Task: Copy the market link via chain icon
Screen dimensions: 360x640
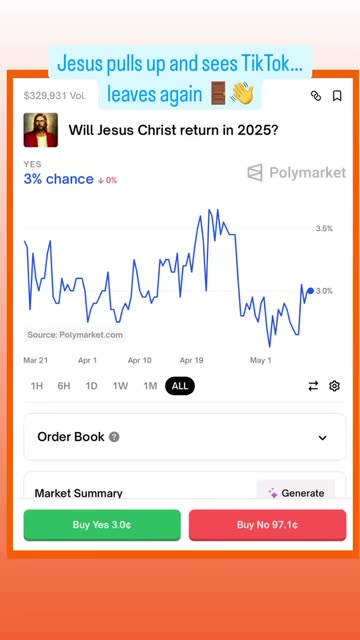Action: 316,96
